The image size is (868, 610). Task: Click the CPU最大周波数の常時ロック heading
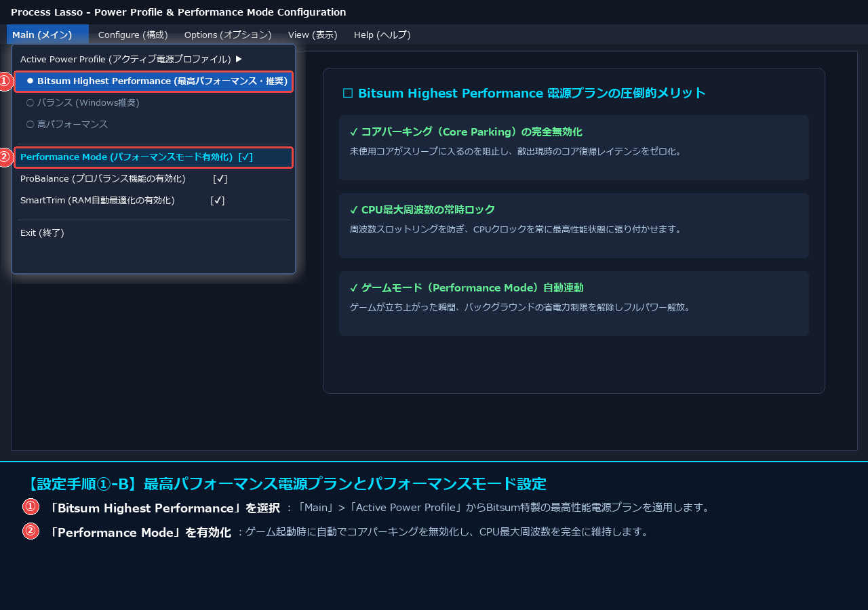[x=422, y=209]
